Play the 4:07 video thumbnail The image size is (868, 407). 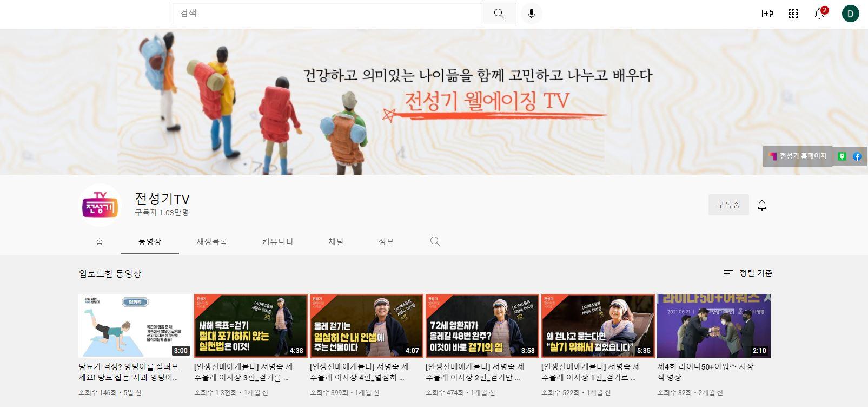[366, 326]
